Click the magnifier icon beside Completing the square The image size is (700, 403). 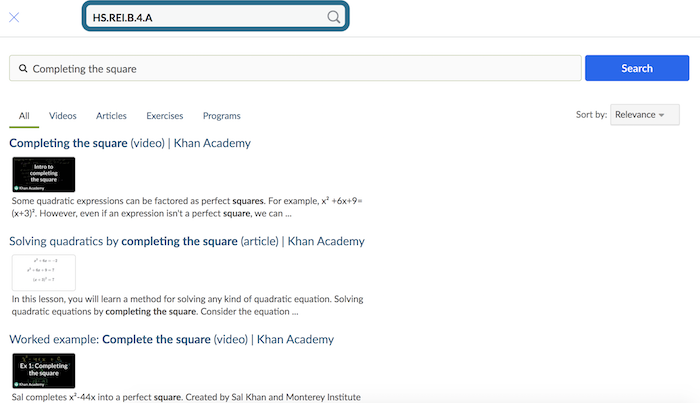coord(22,69)
